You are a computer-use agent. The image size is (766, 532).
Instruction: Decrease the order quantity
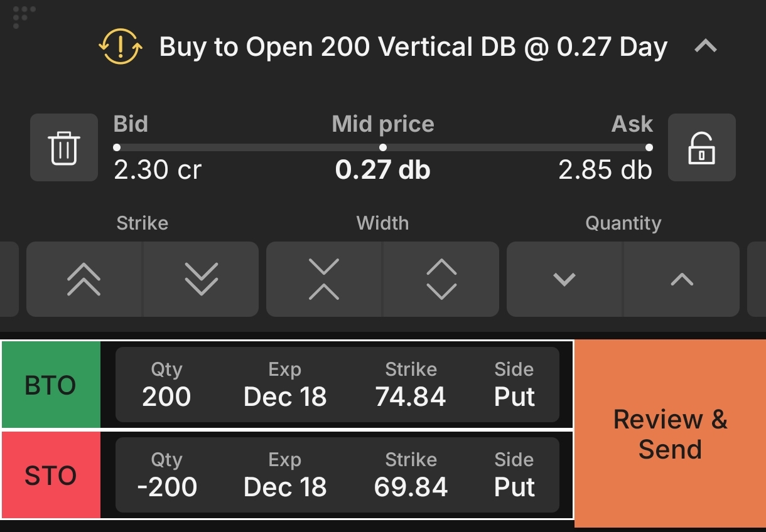click(564, 279)
